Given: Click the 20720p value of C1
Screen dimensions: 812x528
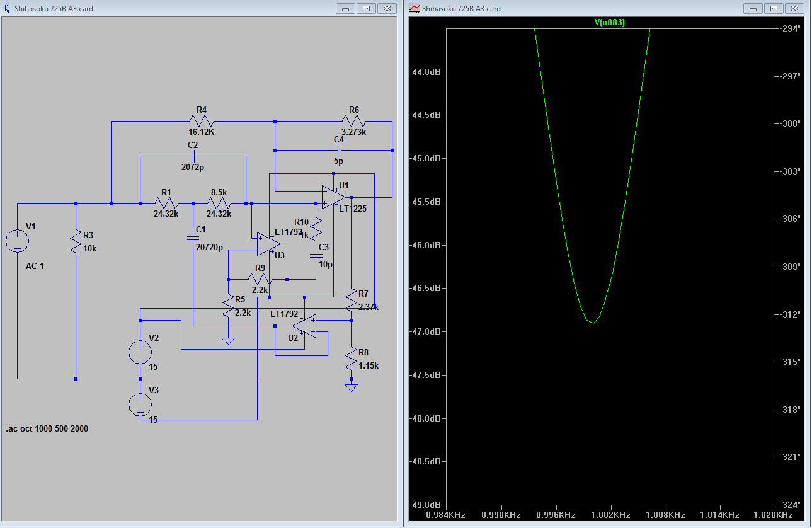Looking at the screenshot, I should (x=210, y=248).
